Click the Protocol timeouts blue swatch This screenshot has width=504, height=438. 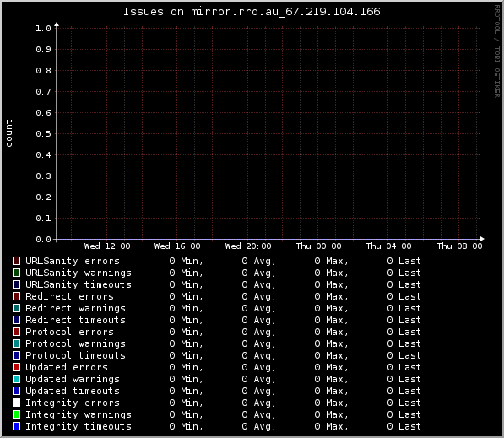click(16, 355)
